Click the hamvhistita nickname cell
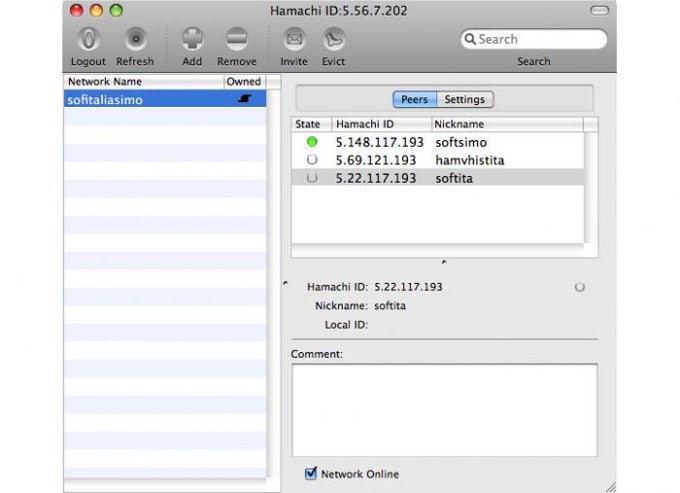 [470, 160]
